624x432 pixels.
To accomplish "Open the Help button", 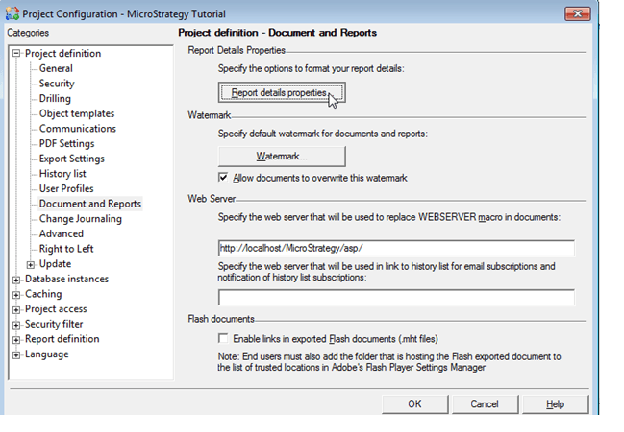I will click(554, 404).
